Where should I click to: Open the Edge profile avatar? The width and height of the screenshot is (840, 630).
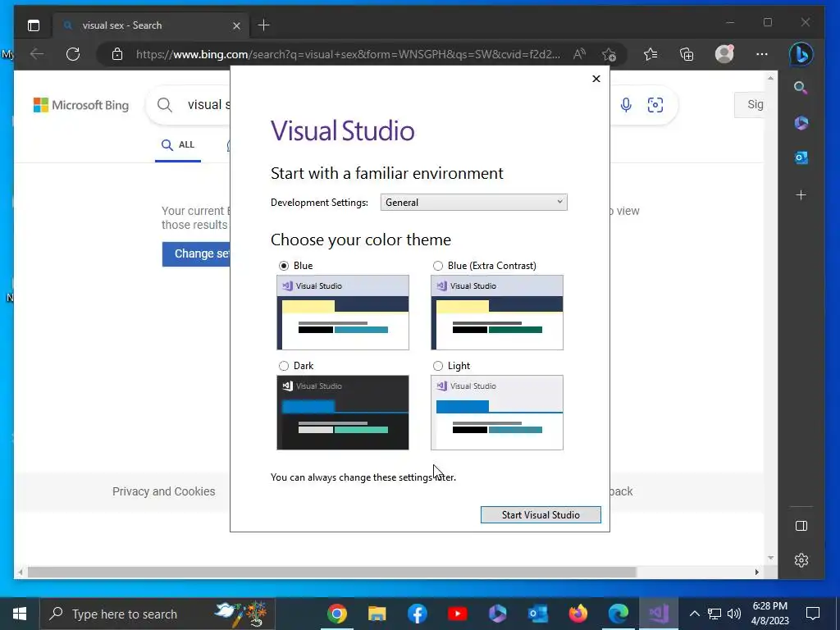(724, 54)
